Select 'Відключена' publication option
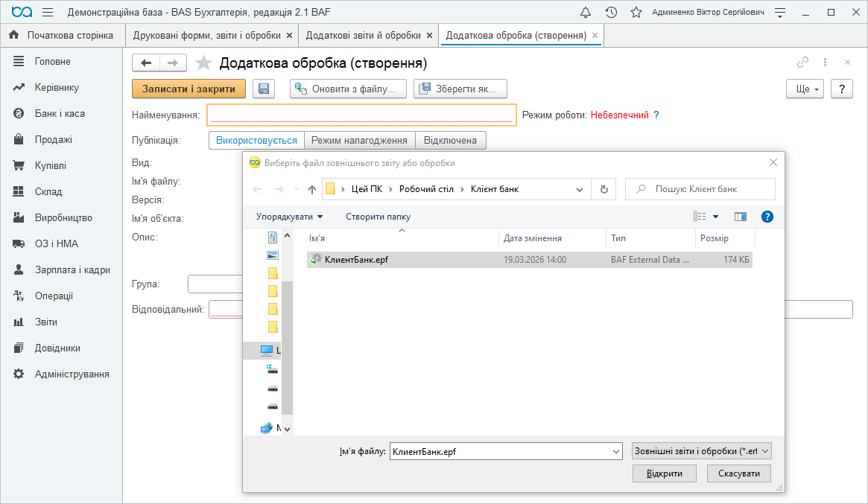This screenshot has height=504, width=868. point(450,140)
